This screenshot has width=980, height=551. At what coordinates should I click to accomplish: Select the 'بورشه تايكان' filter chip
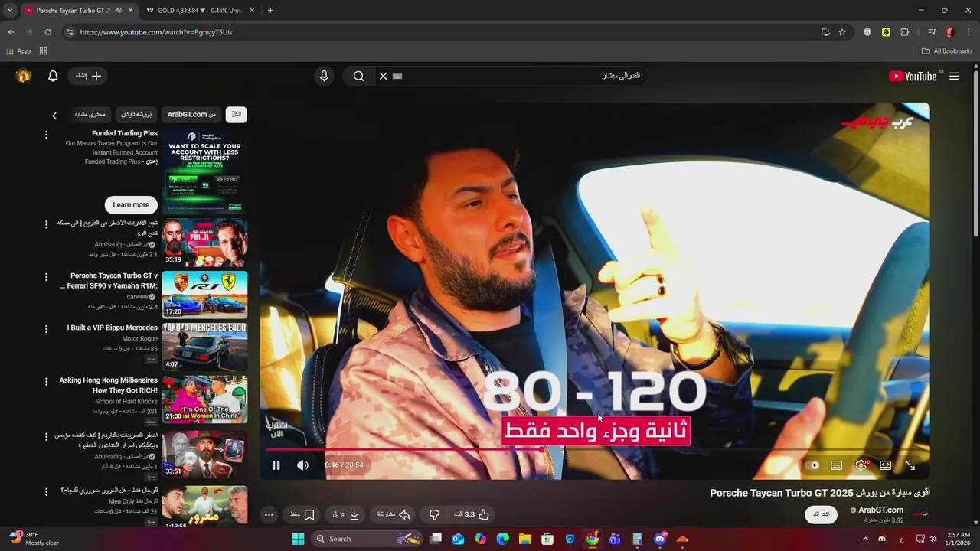136,114
